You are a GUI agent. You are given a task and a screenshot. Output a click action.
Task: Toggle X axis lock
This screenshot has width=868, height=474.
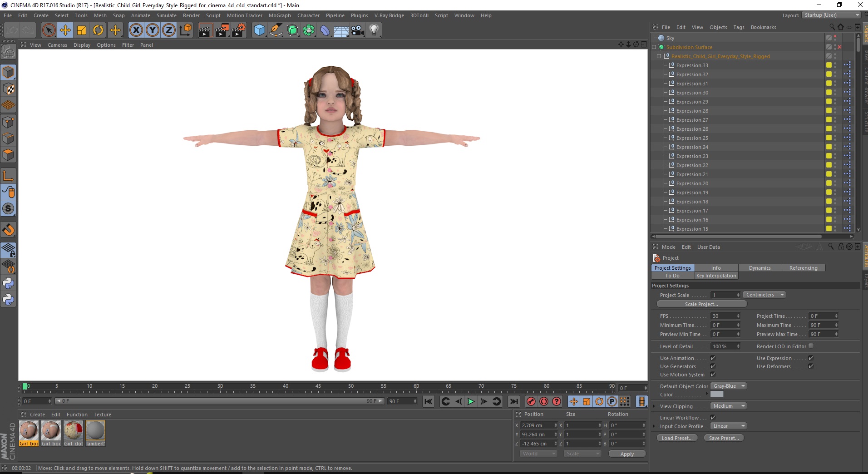click(x=136, y=30)
